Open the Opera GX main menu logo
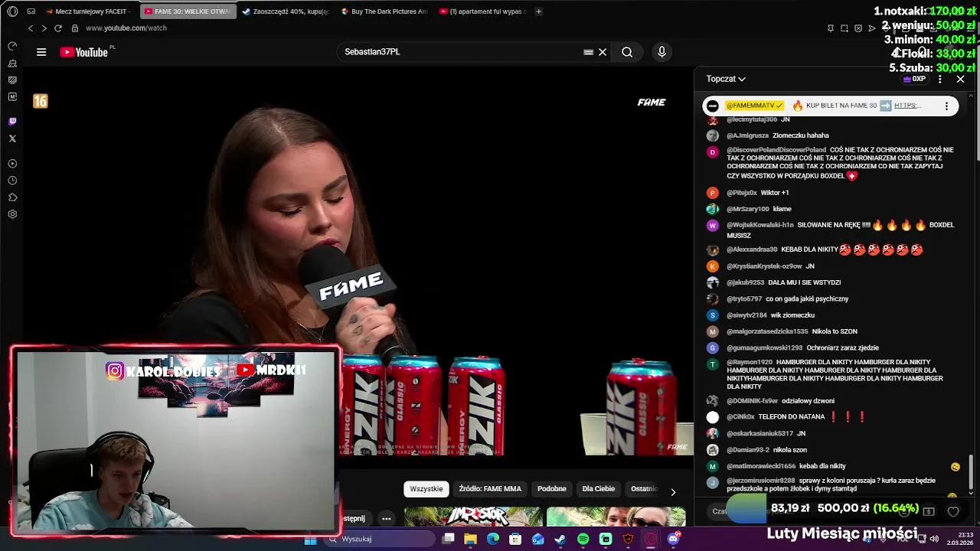This screenshot has height=551, width=980. point(12,11)
